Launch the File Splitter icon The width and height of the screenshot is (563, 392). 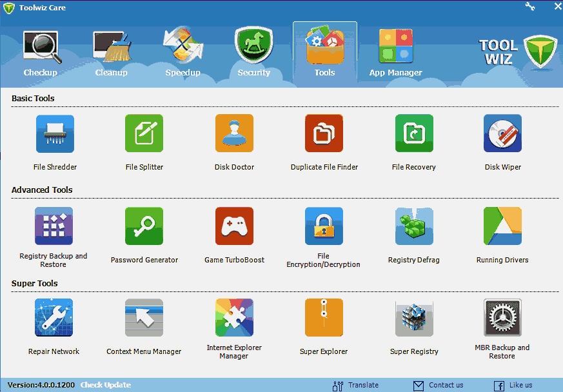pos(144,133)
